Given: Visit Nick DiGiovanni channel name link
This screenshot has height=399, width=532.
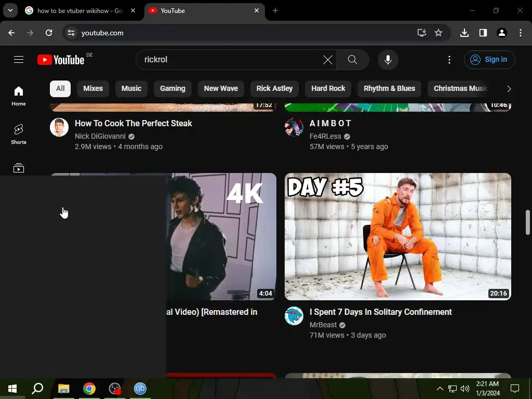Looking at the screenshot, I should (100, 136).
